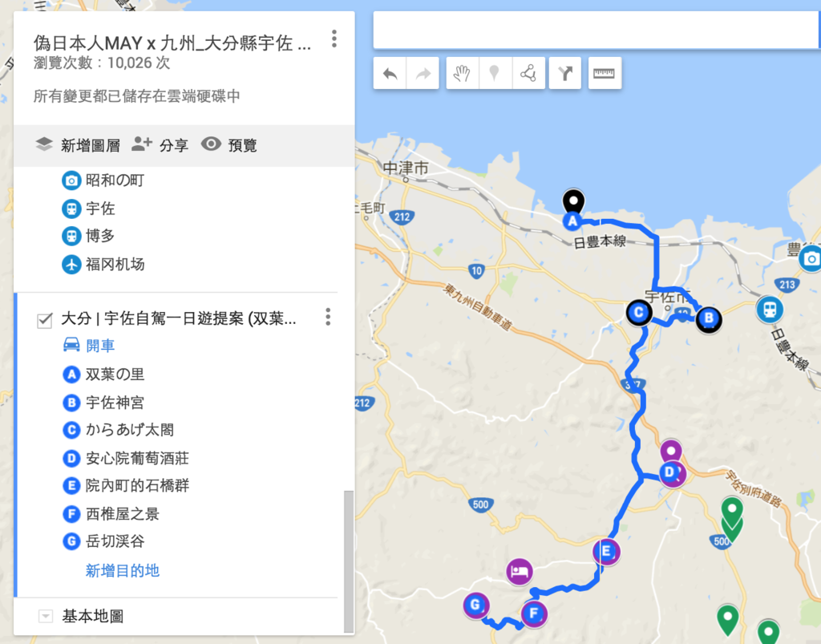Click the 開車 driving mode link
821x644 pixels.
[88, 346]
